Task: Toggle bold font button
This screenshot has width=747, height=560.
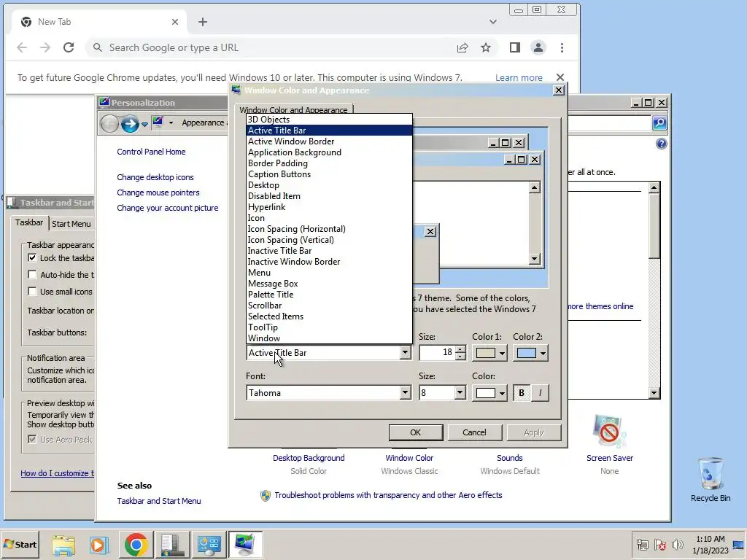Action: [521, 393]
